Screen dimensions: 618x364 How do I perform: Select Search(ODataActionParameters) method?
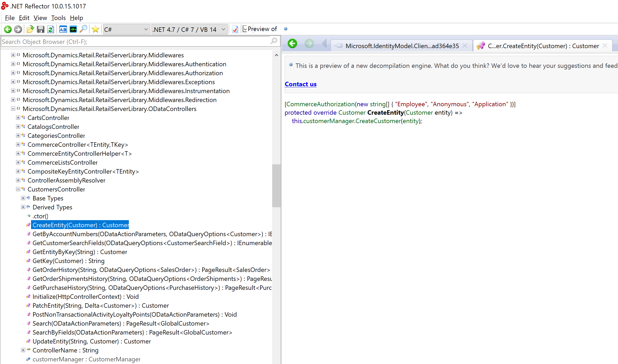coord(121,323)
